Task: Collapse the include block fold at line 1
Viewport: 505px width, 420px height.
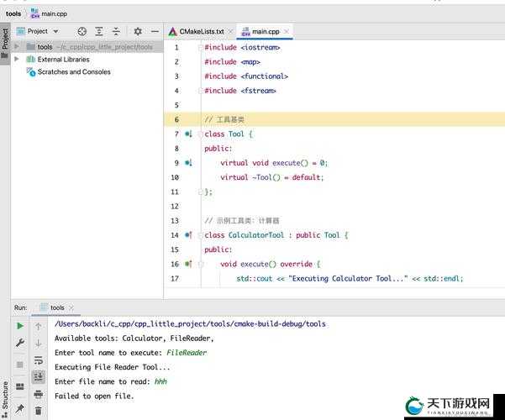Action: 200,48
